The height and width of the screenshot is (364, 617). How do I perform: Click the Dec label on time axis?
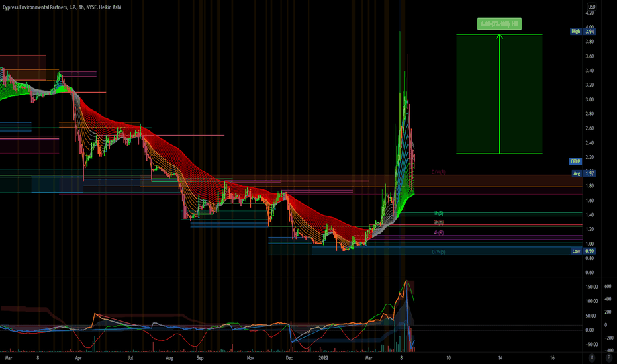click(289, 357)
